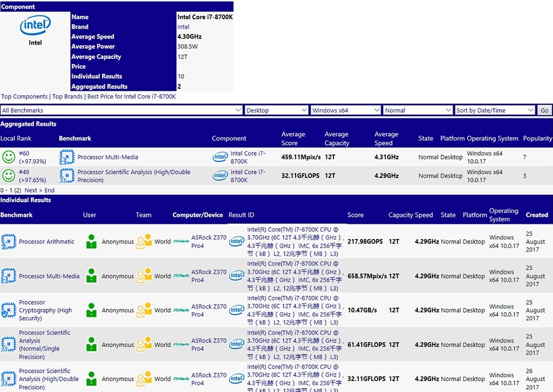
Task: Click Intel badge in 61.41GFLOPS row
Action: click(237, 344)
